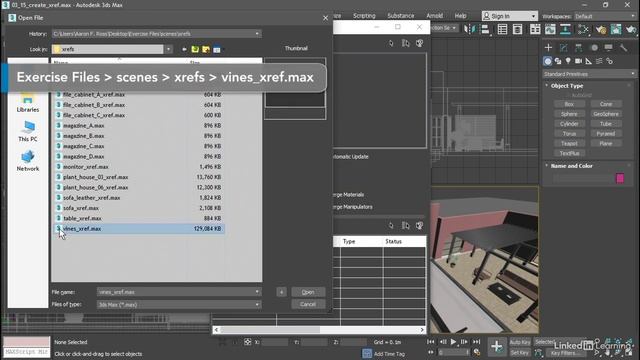Click Cancel in the Open File dialog
The image size is (640, 360).
tap(308, 304)
